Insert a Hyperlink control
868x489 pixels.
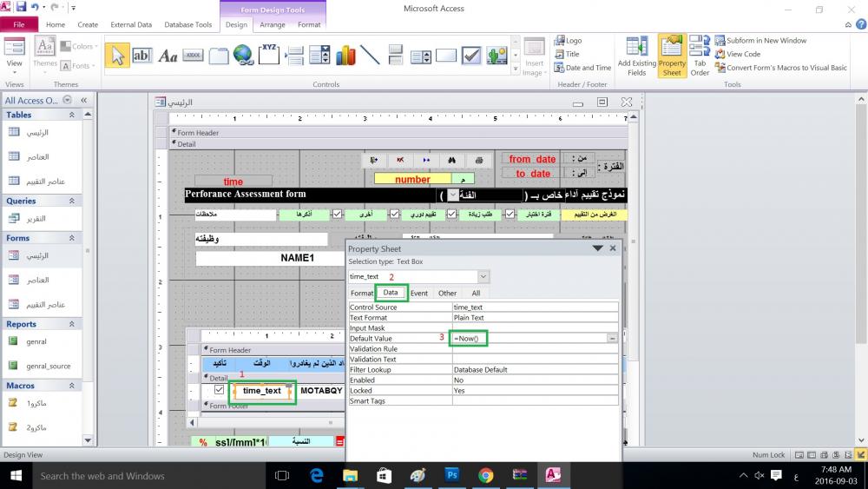click(244, 56)
